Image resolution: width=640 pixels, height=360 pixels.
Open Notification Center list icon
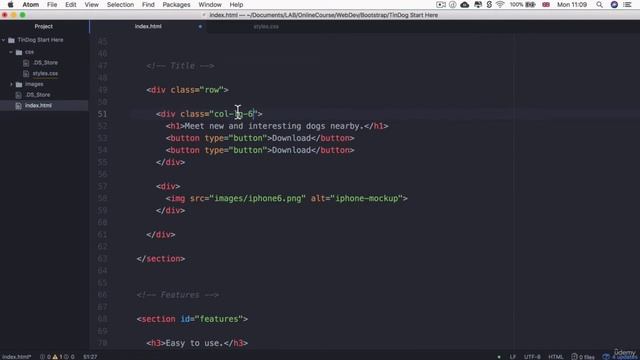tap(628, 4)
